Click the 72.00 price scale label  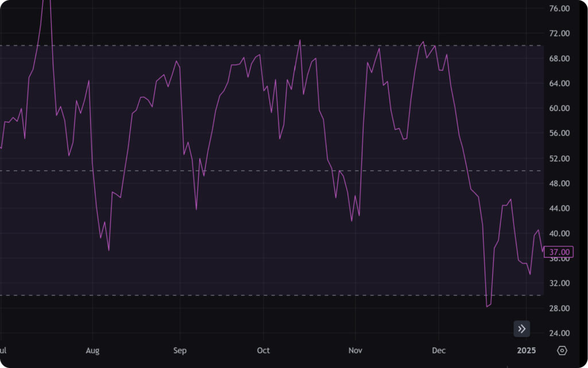pos(559,34)
